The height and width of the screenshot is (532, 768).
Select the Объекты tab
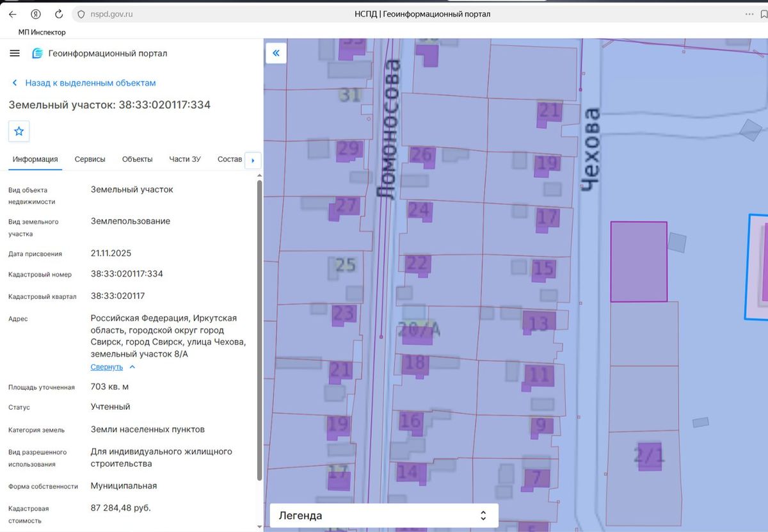click(x=137, y=159)
